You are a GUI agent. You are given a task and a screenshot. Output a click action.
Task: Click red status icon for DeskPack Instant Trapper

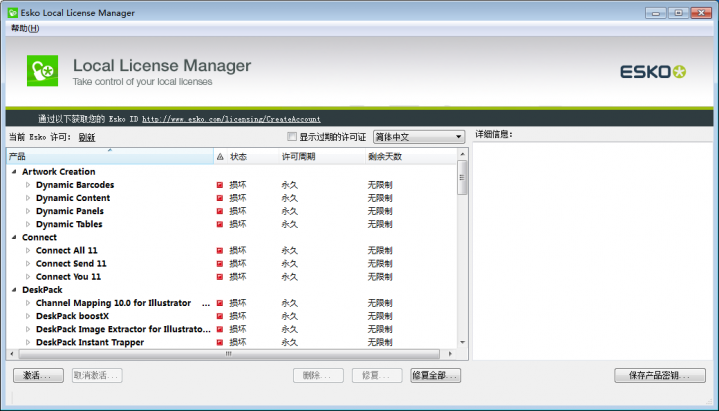coord(220,342)
